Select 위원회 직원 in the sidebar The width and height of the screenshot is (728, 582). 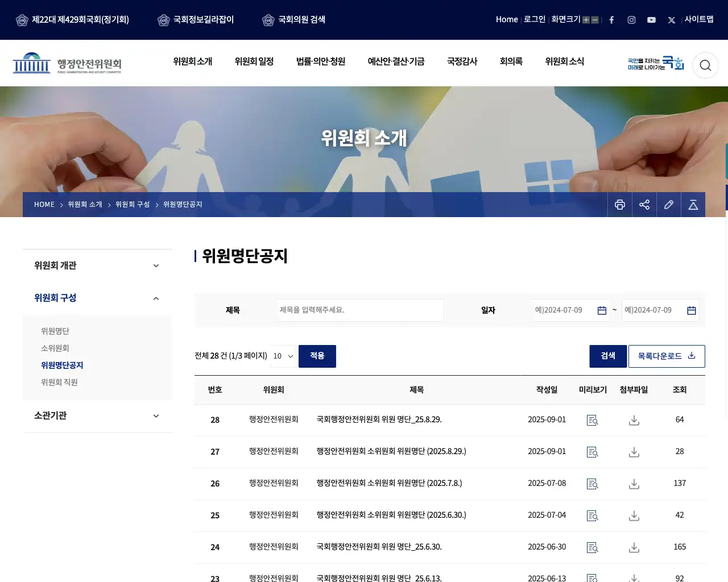[x=59, y=382]
